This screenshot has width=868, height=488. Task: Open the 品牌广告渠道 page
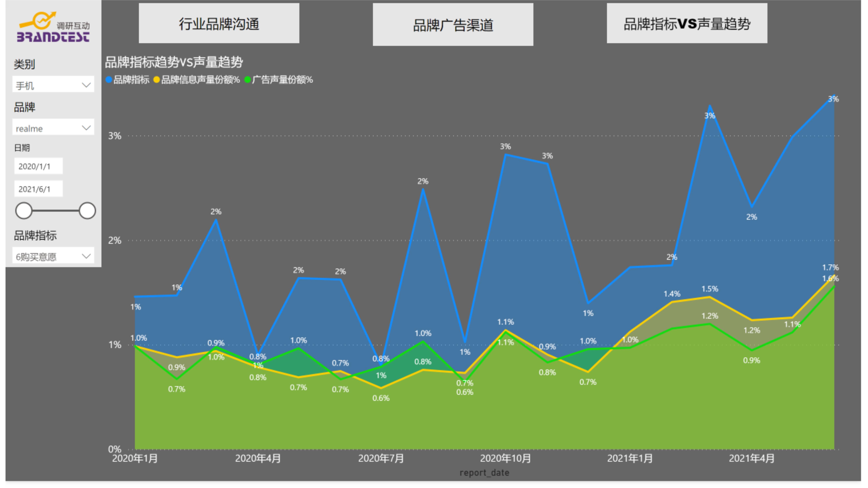(453, 25)
